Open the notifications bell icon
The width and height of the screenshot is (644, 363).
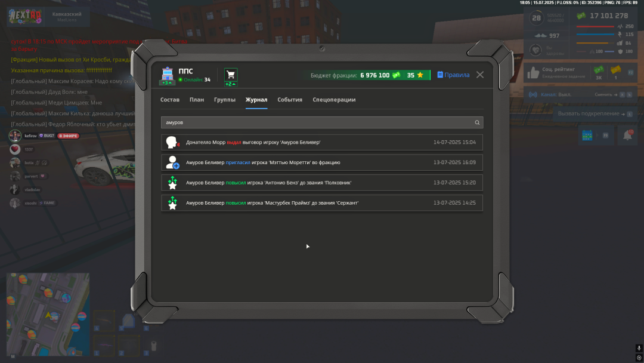pos(627,136)
